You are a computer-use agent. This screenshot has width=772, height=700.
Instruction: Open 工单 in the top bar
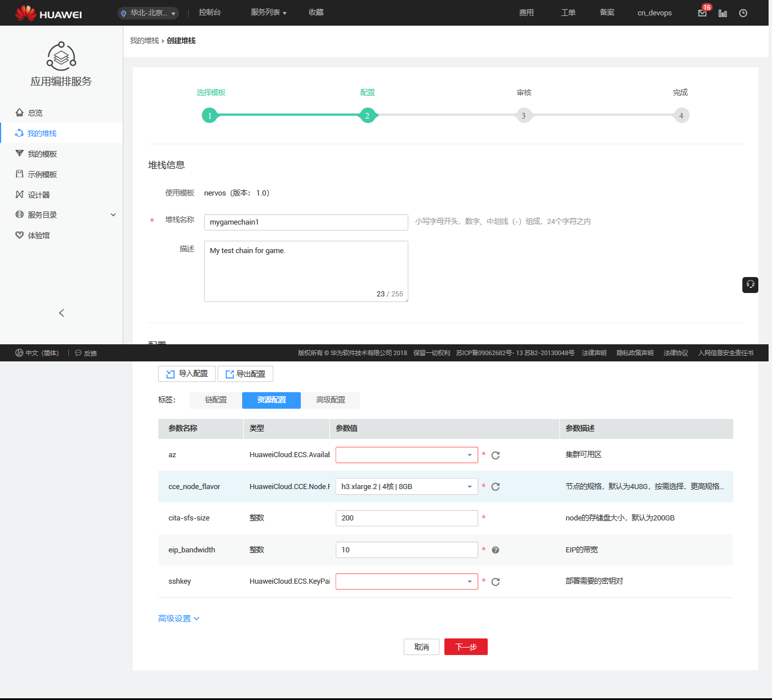[x=568, y=13]
